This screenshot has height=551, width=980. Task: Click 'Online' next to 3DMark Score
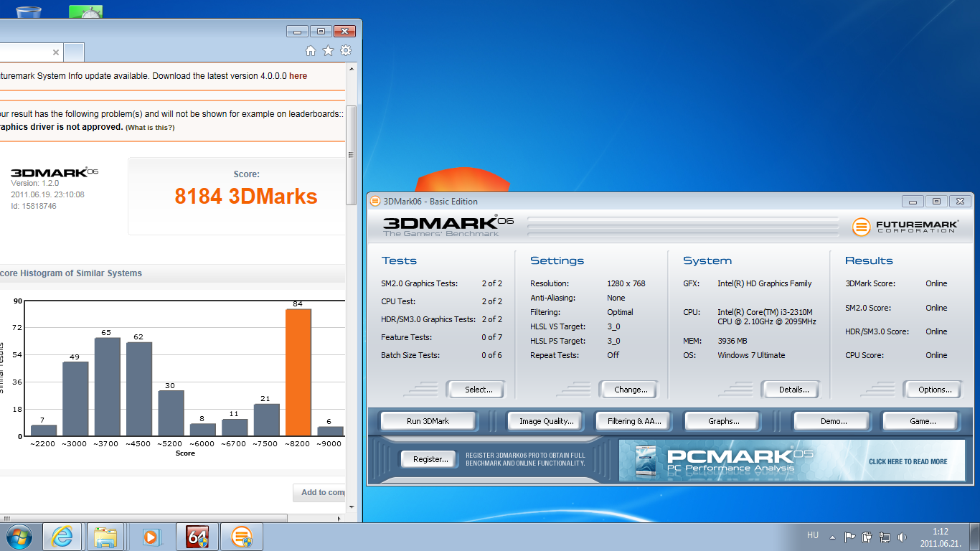coord(936,283)
